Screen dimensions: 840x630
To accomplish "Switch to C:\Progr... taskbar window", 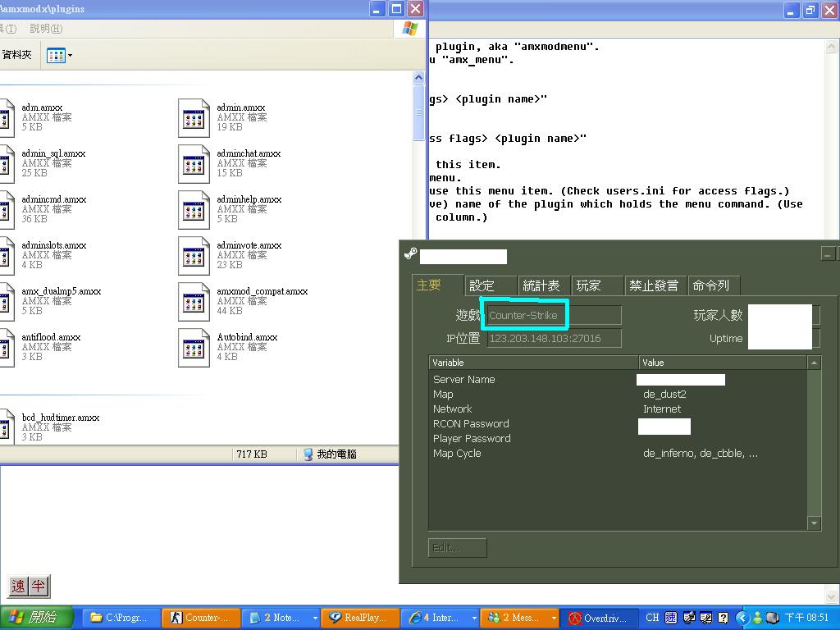I will coord(123,619).
